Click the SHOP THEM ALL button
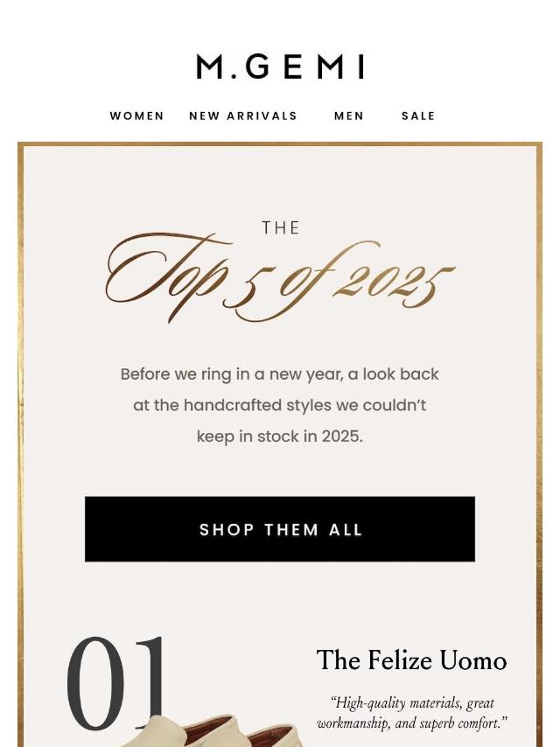 pos(280,529)
